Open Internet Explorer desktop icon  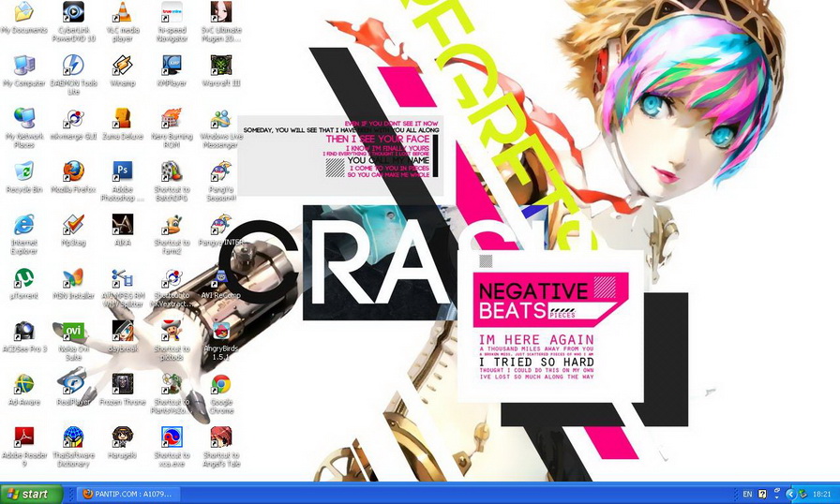pos(24,224)
